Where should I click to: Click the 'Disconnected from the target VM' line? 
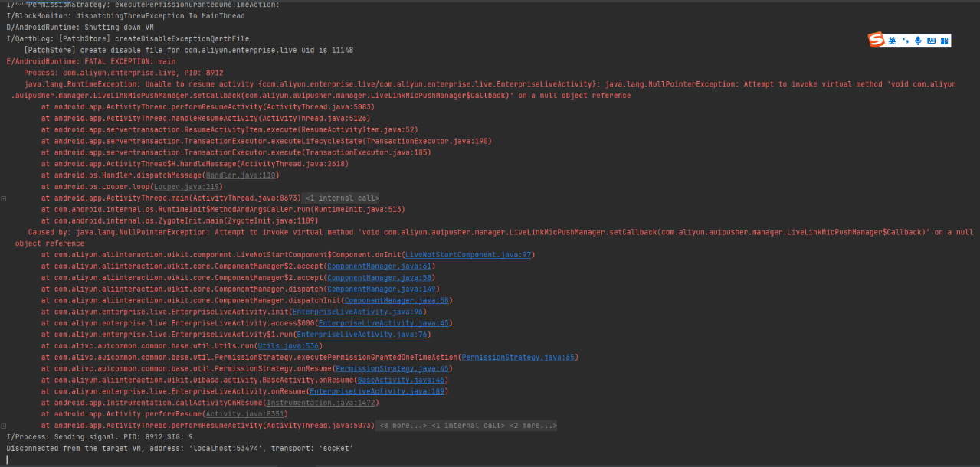tap(179, 449)
